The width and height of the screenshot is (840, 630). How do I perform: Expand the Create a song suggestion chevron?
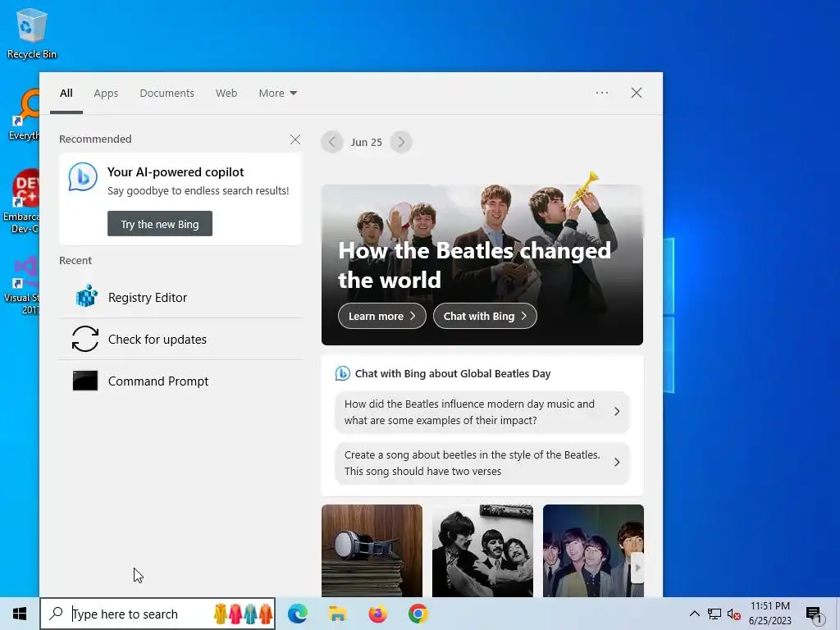point(617,463)
